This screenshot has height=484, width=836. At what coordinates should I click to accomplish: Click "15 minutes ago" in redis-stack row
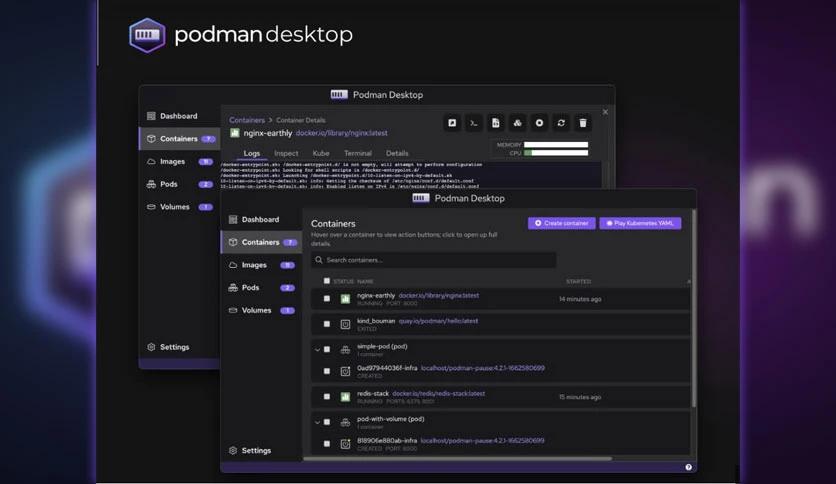[x=580, y=397]
